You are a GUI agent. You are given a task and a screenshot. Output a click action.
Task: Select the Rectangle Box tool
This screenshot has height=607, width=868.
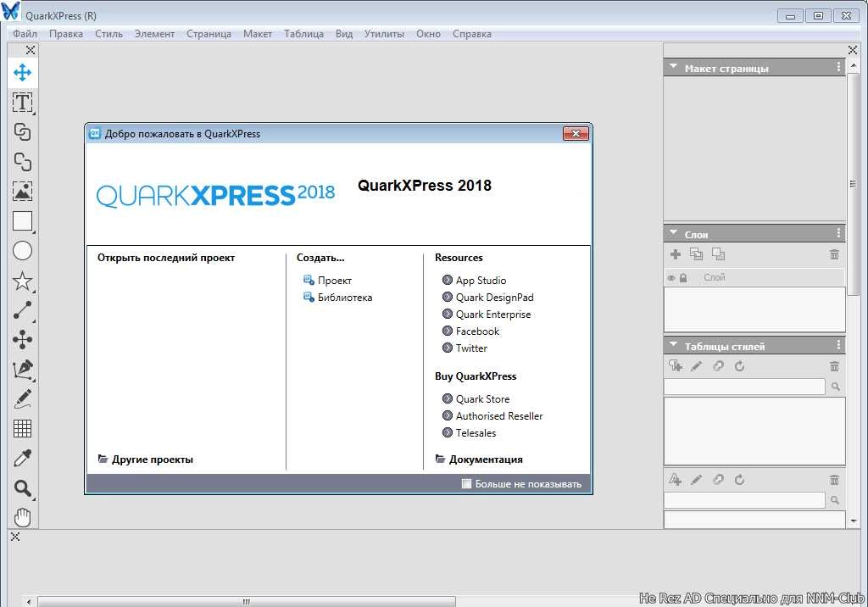pos(22,221)
